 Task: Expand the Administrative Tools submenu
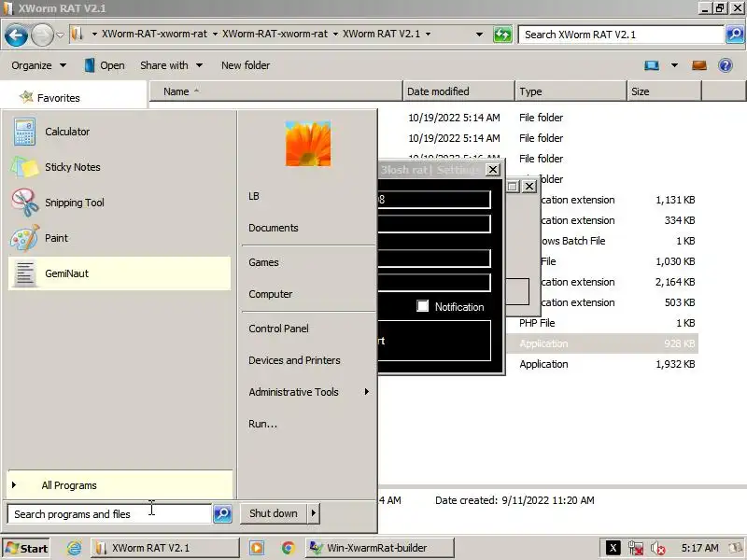(309, 392)
